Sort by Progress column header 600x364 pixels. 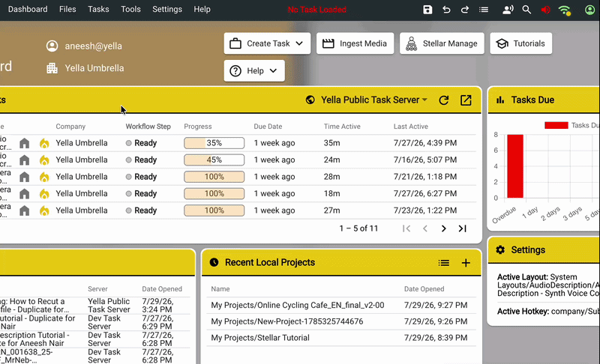click(198, 127)
